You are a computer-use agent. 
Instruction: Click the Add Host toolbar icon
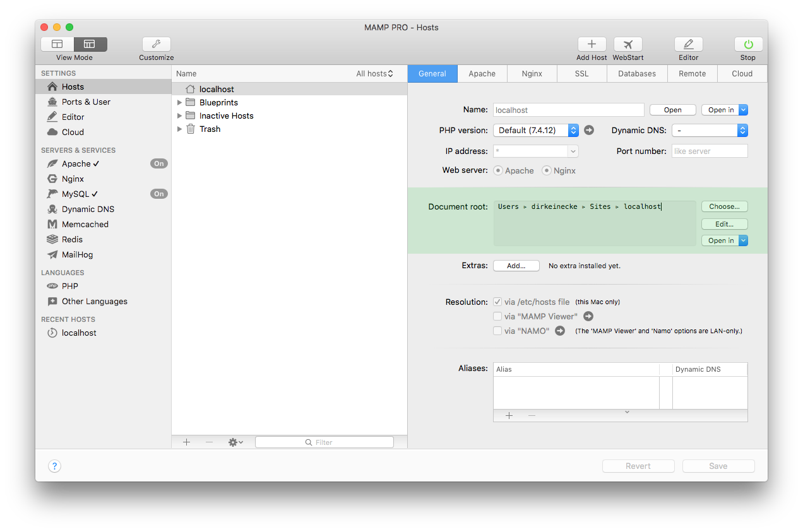(592, 44)
